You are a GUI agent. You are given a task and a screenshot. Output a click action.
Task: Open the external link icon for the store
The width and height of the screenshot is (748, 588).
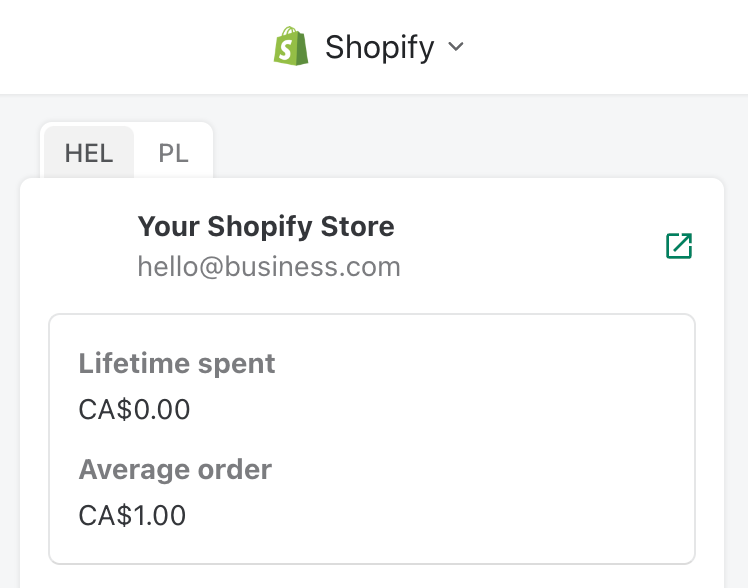[679, 246]
